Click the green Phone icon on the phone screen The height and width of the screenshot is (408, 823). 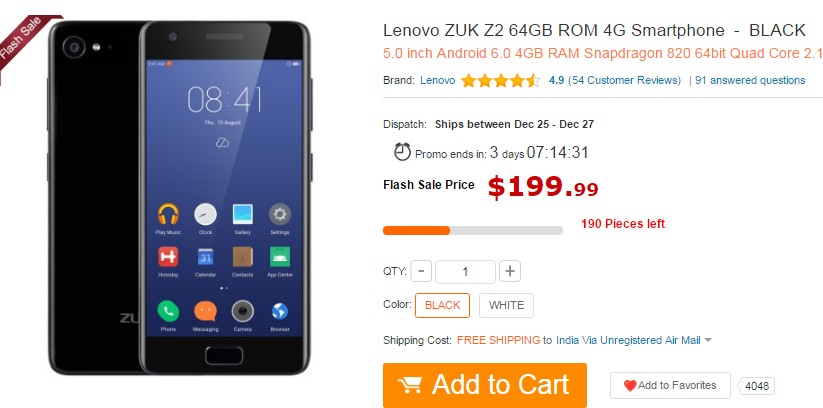pos(168,311)
